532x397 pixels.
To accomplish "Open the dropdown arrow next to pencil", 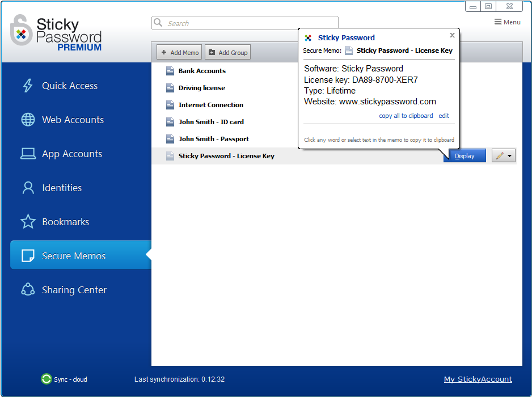I will 510,156.
